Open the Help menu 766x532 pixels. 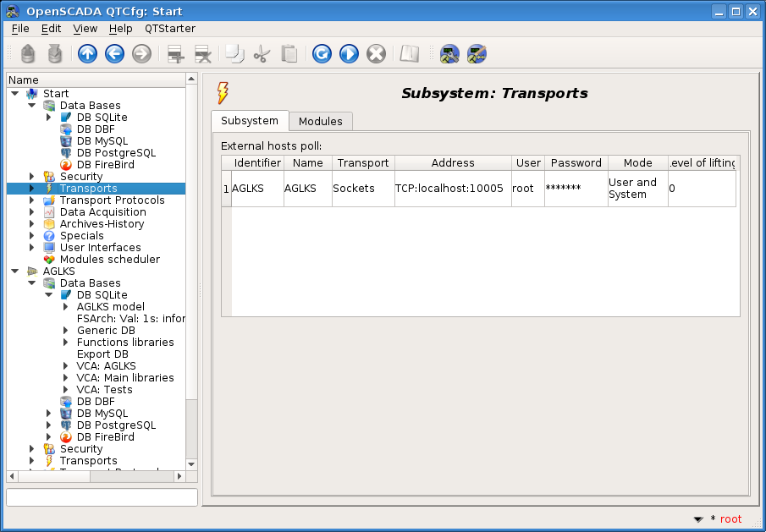pyautogui.click(x=120, y=28)
